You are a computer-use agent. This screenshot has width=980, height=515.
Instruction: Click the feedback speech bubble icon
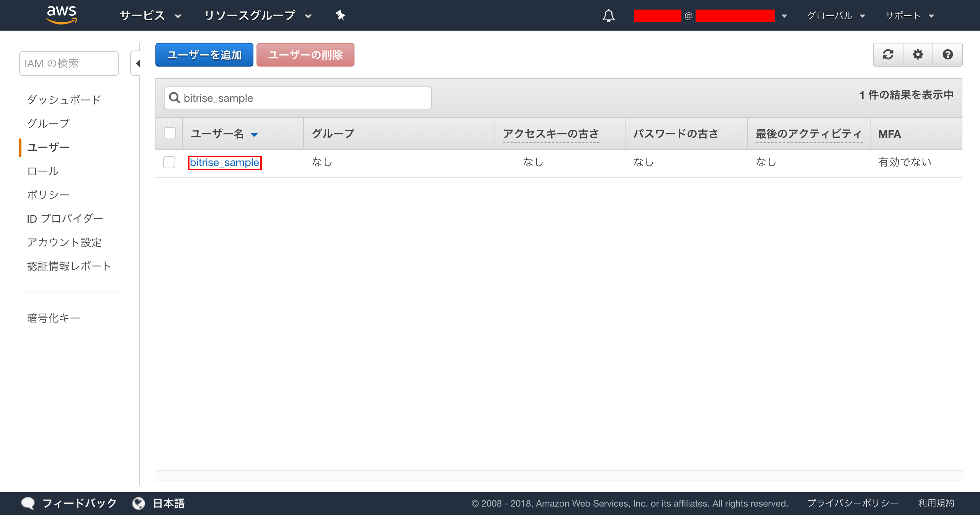pos(28,503)
